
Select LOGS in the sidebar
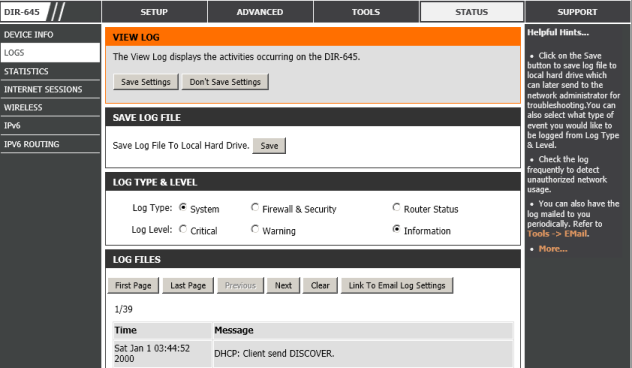point(50,53)
